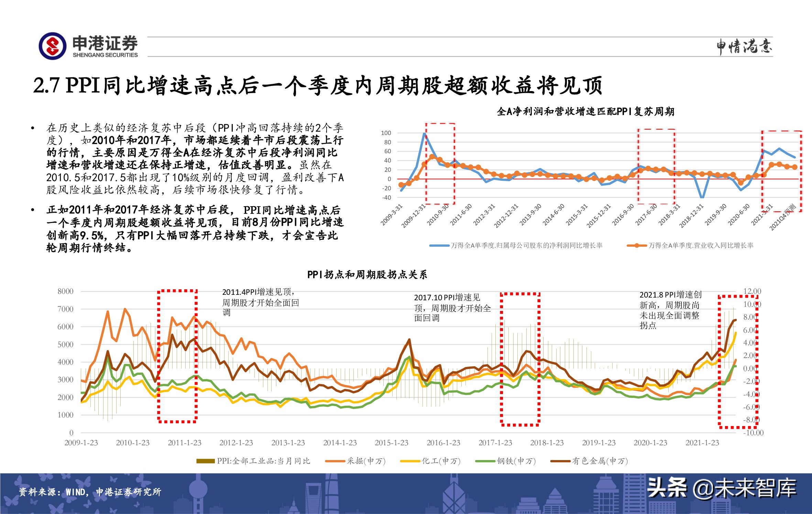The width and height of the screenshot is (812, 514).
Task: Click the 有色金属(申万) legend entry
Action: point(589,461)
